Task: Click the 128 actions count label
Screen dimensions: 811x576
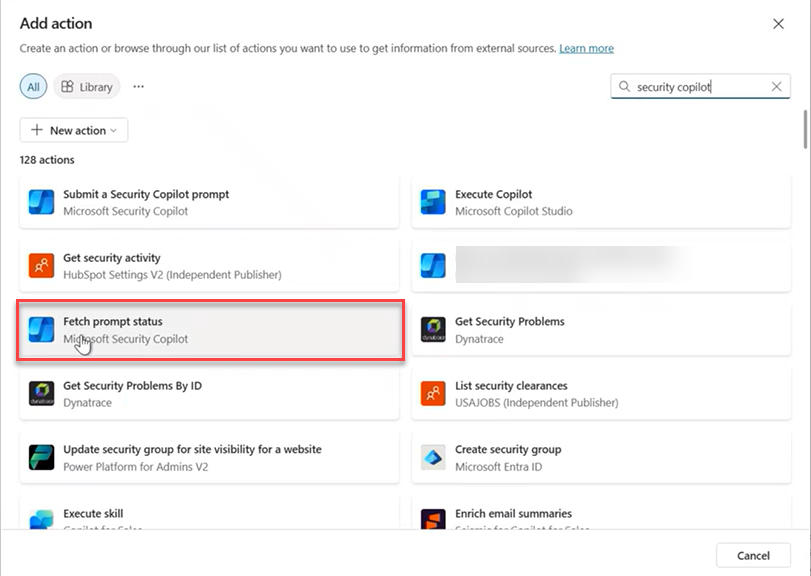Action: point(47,160)
